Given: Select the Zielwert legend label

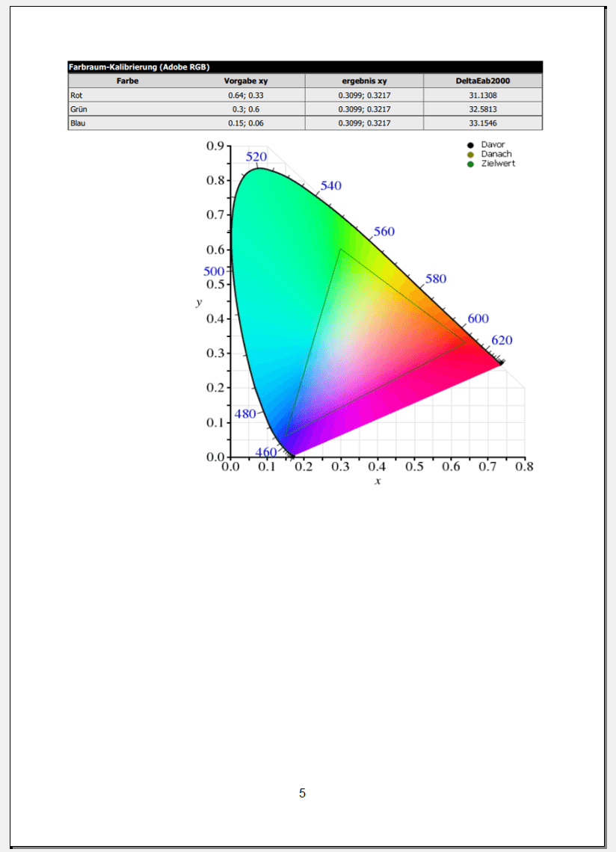Looking at the screenshot, I should (x=498, y=164).
